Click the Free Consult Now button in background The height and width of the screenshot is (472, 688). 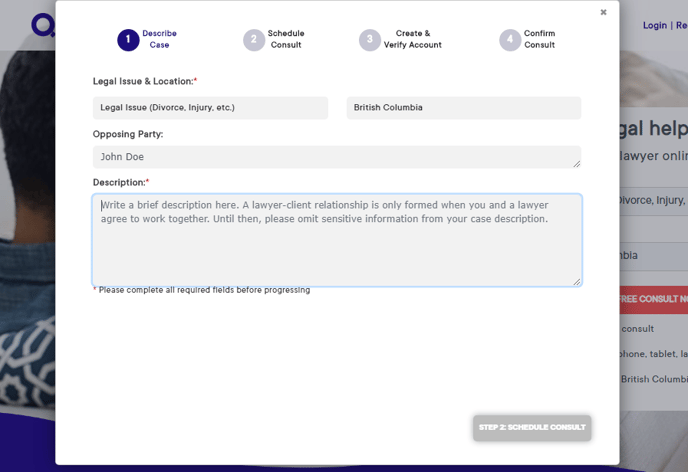pyautogui.click(x=654, y=300)
